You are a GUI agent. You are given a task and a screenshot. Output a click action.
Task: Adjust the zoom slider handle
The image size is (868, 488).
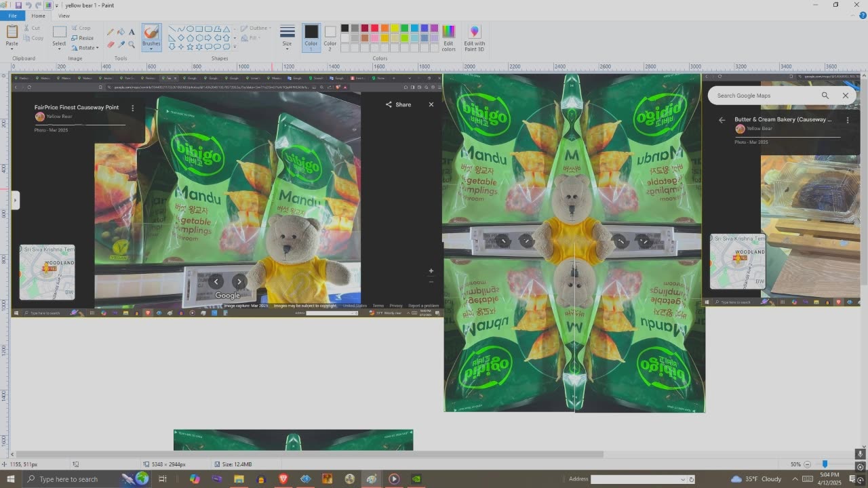click(x=825, y=464)
